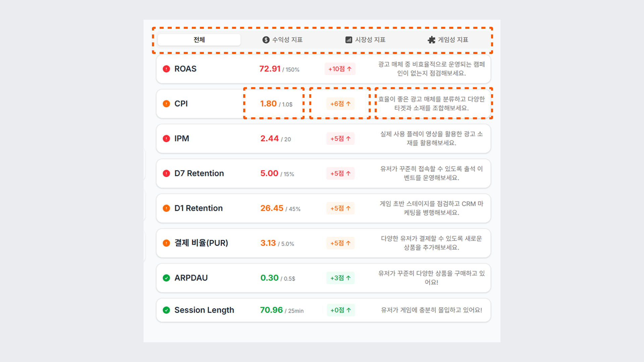Click the red warning icon next to ROAS
Viewport: 644px width, 362px height.
pyautogui.click(x=166, y=69)
